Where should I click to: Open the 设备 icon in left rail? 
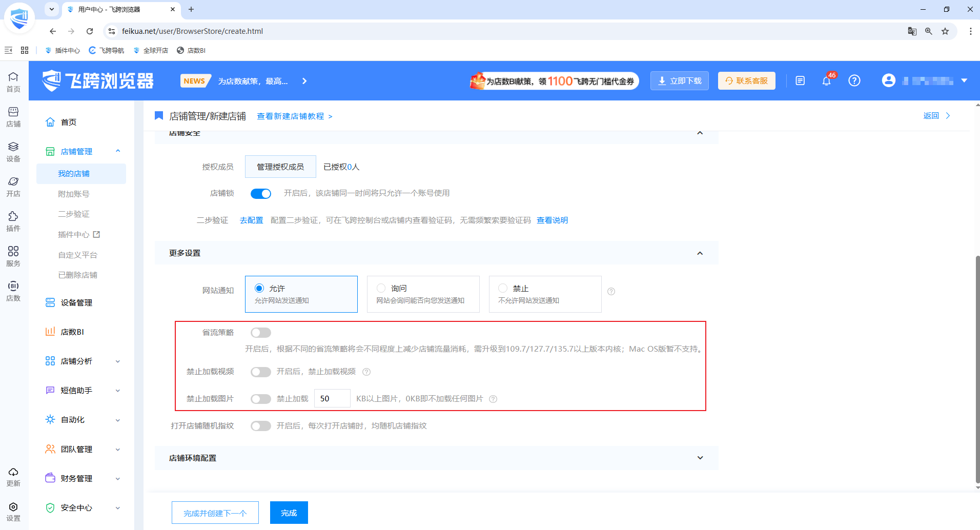pyautogui.click(x=13, y=152)
